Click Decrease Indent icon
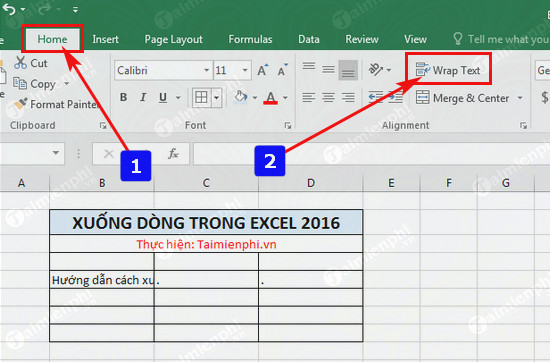The width and height of the screenshot is (550, 362). click(x=376, y=96)
